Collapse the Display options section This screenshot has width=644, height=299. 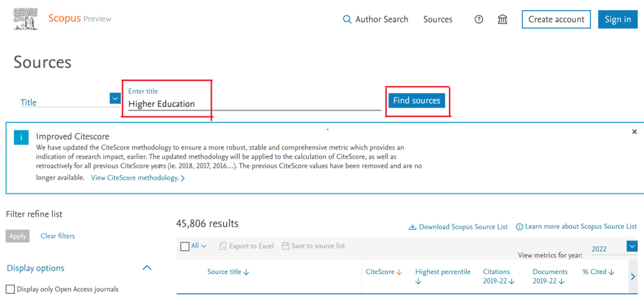pos(147,268)
